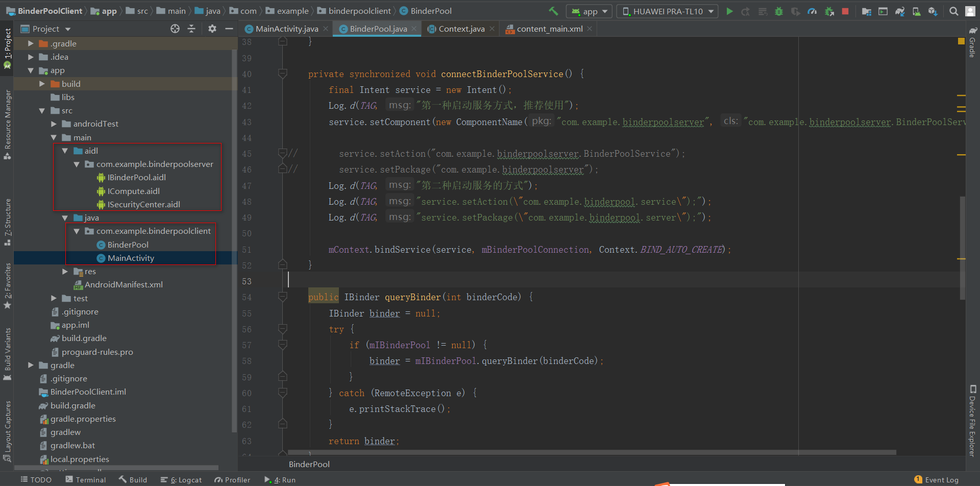Open the Gradle side panel
This screenshot has height=486, width=980.
click(x=973, y=42)
